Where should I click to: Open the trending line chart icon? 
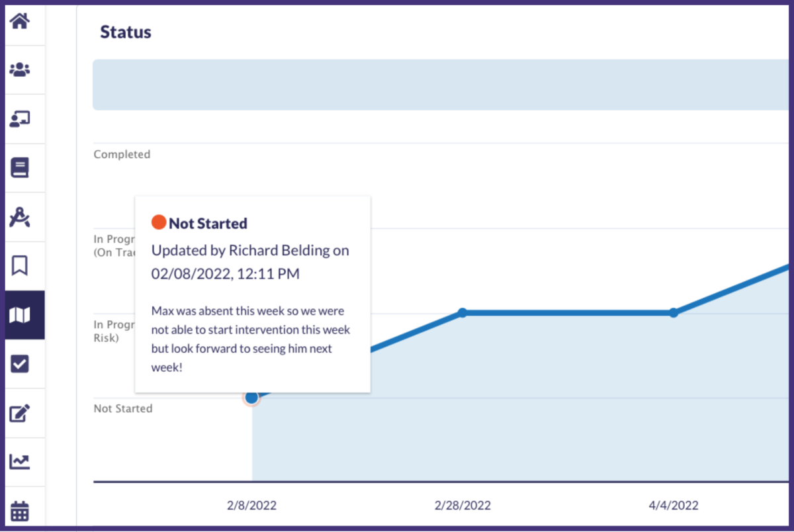pyautogui.click(x=20, y=462)
